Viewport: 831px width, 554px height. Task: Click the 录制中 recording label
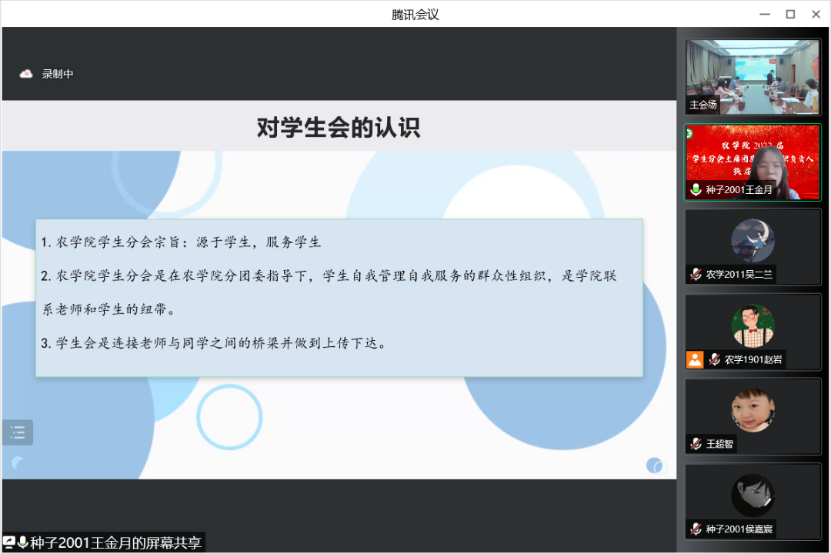[57, 74]
